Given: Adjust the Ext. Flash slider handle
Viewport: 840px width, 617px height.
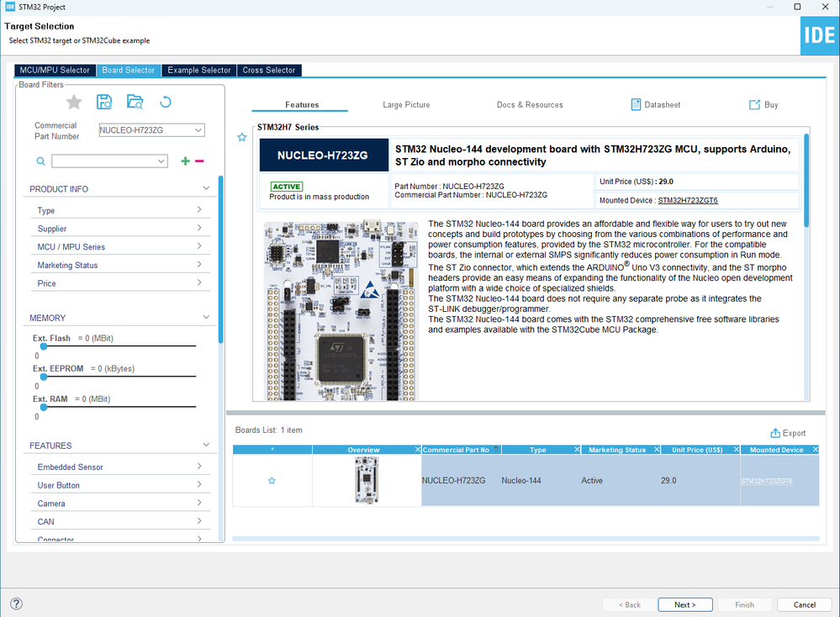Looking at the screenshot, I should click(x=44, y=346).
